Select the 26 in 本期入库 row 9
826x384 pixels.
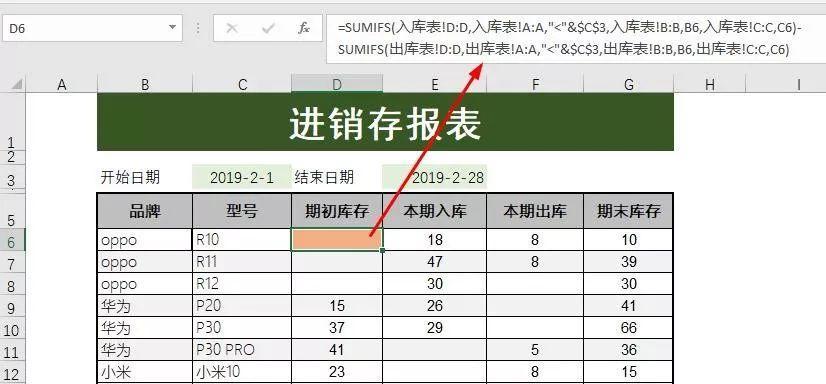pyautogui.click(x=435, y=306)
